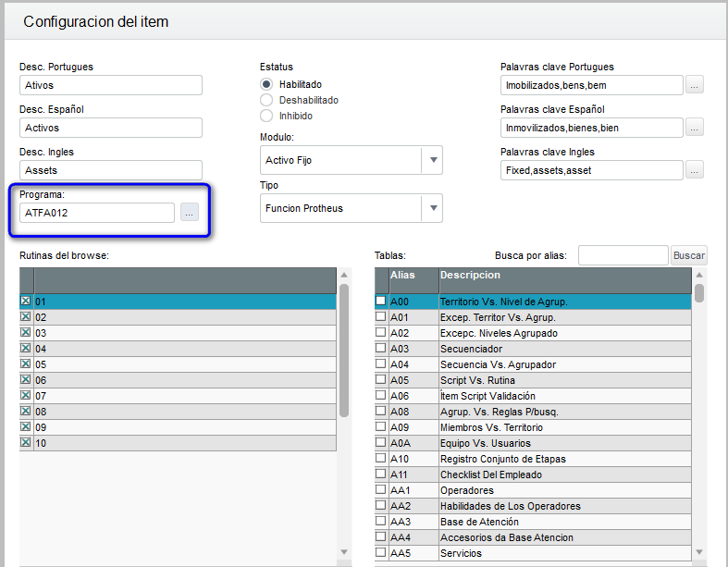Uncheck browse routine 06 checkbox

point(26,379)
